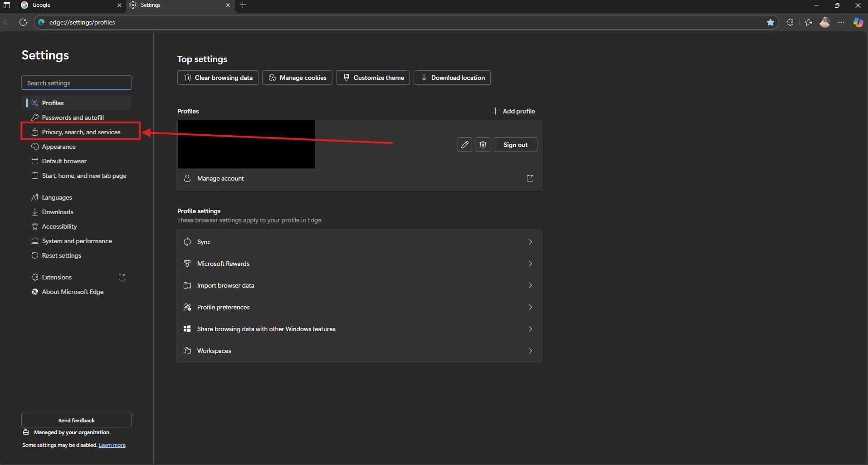This screenshot has height=465, width=868.
Task: Open Manage account external link icon
Action: pos(530,178)
